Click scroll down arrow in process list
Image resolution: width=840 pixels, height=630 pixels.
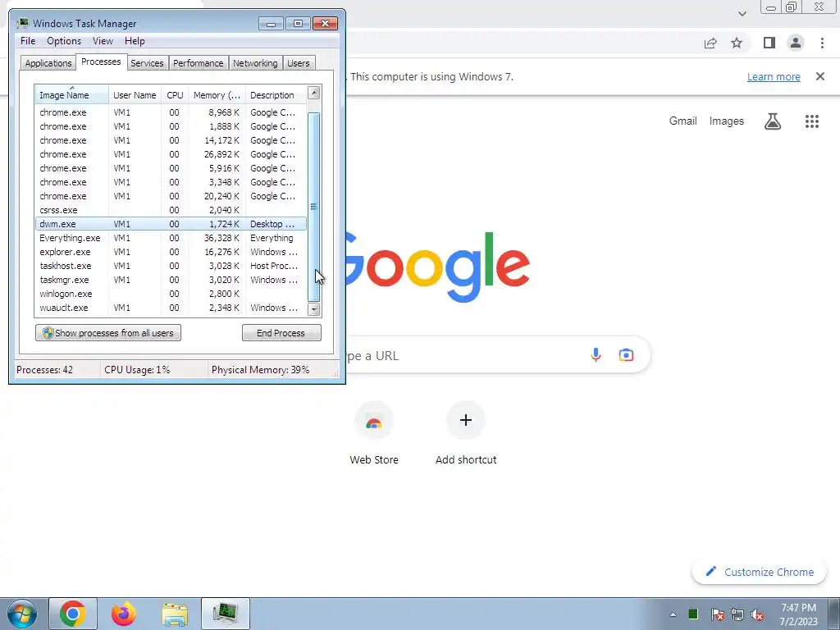[x=314, y=309]
